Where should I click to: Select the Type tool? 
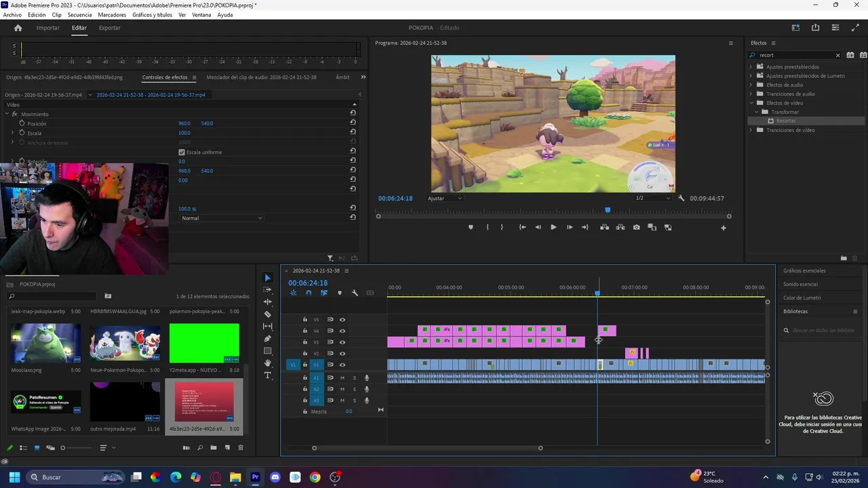(267, 375)
